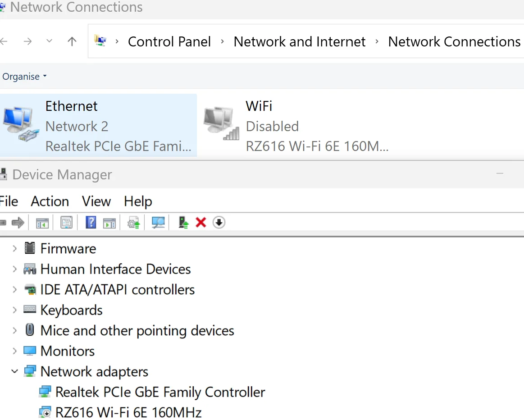Click the Mice and other pointing devices icon

(30, 330)
